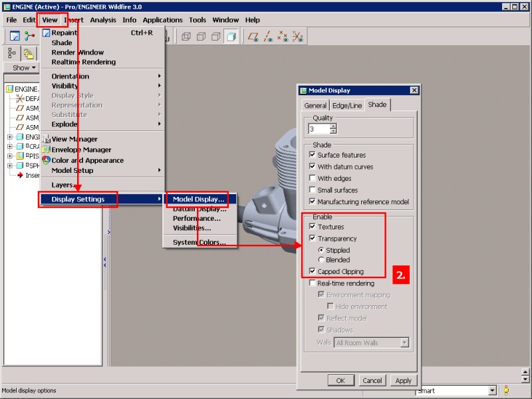Open the File menu
The height and width of the screenshot is (399, 532).
click(11, 20)
